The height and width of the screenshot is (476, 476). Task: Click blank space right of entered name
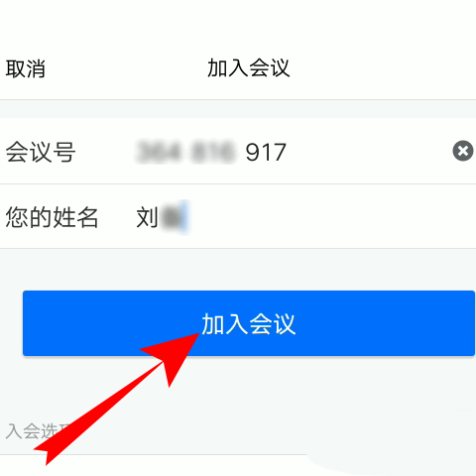[x=330, y=217]
